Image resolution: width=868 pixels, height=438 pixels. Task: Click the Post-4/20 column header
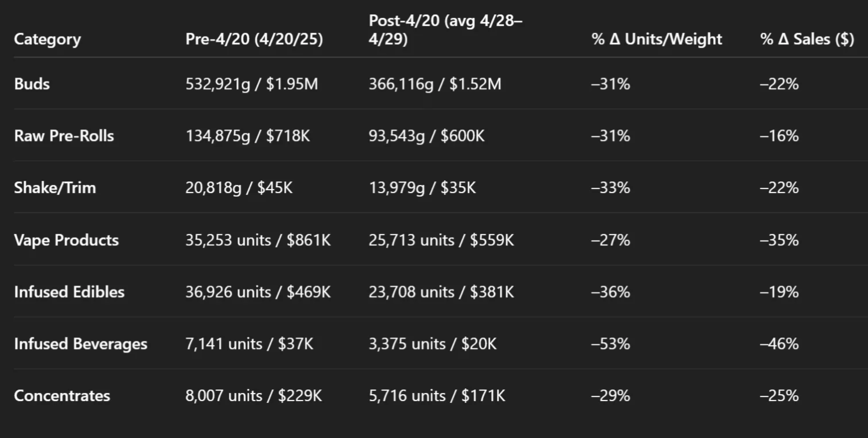tap(445, 30)
